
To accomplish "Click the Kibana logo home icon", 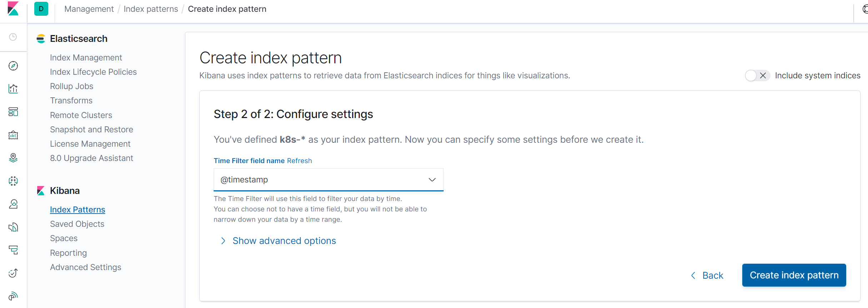I will point(13,9).
